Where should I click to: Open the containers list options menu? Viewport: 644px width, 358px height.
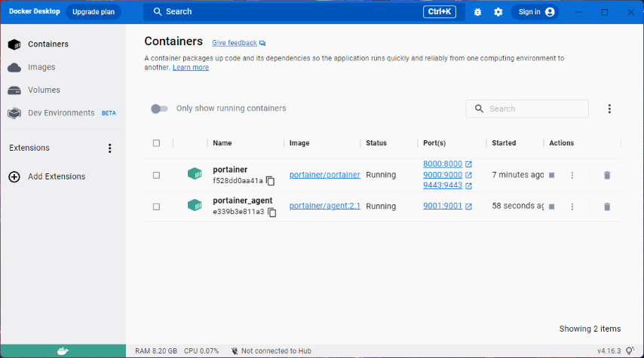[x=609, y=109]
